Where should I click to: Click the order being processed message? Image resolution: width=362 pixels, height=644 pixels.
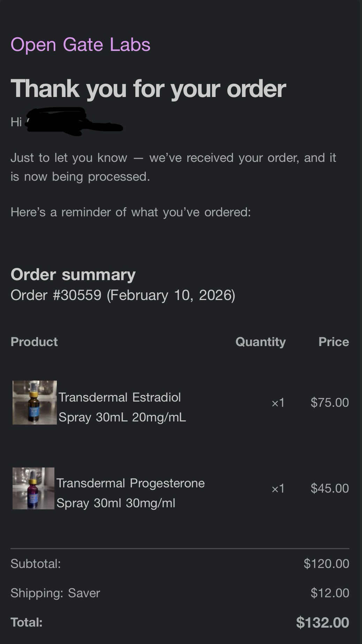click(173, 167)
